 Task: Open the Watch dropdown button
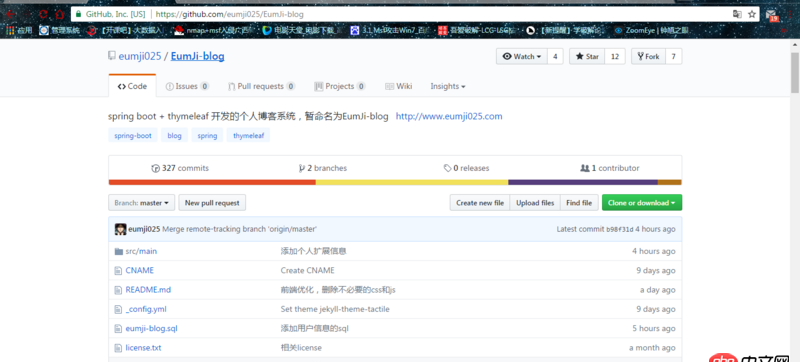[522, 57]
